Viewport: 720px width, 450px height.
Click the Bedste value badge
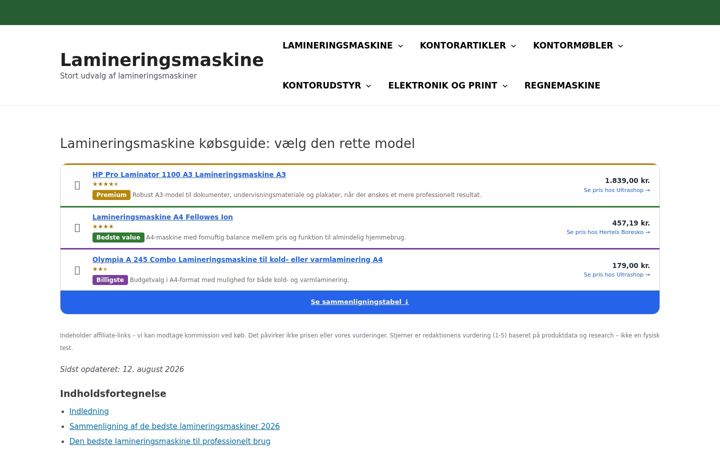pyautogui.click(x=118, y=237)
